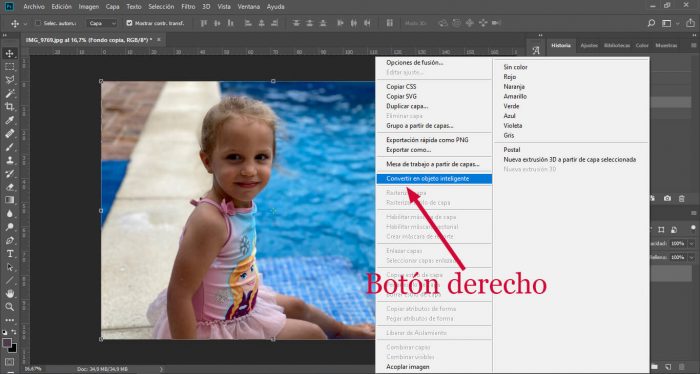Viewport: 700px width, 374px height.
Task: Click the Search magnifier icon
Action: coord(651,23)
